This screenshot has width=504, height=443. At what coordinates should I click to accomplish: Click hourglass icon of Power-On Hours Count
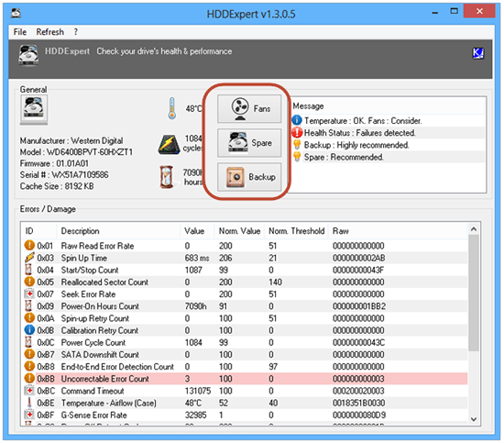click(x=28, y=306)
